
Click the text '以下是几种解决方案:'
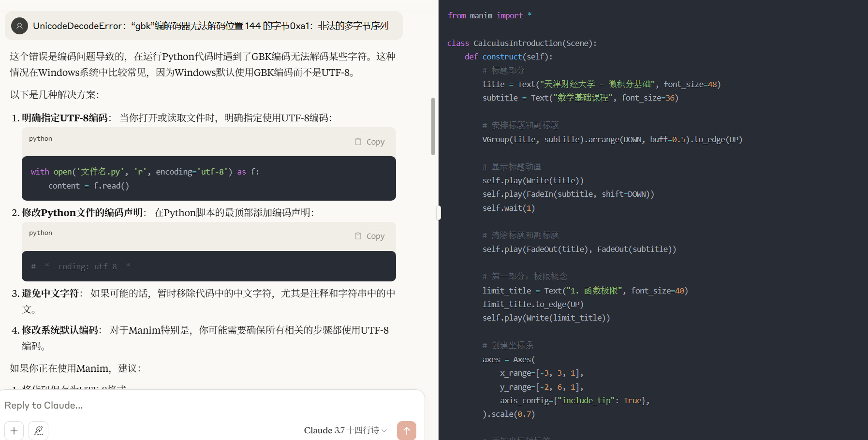55,95
